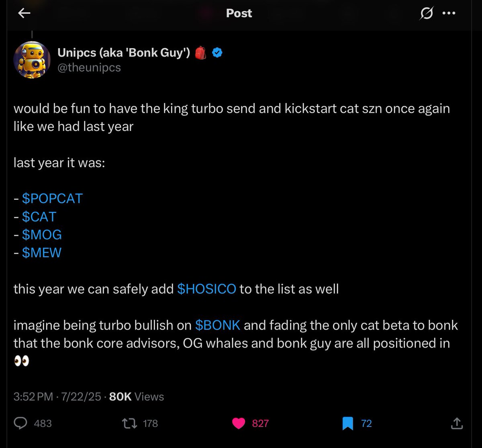Open the three-dot more options menu
The width and height of the screenshot is (482, 448).
pyautogui.click(x=448, y=13)
